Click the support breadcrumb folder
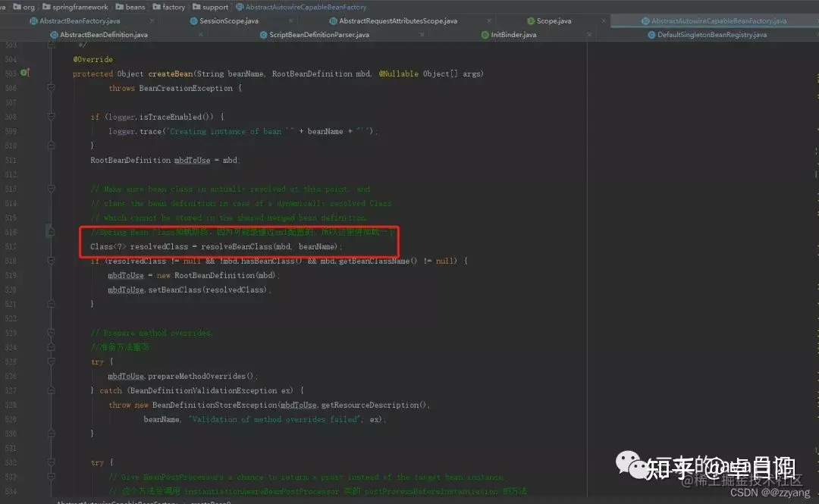The height and width of the screenshot is (504, 819). 211,7
